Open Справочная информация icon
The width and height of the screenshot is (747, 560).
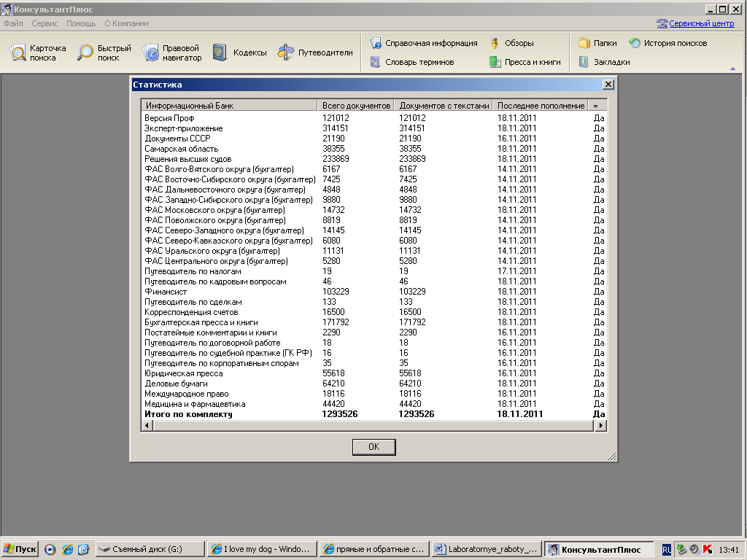click(x=376, y=43)
